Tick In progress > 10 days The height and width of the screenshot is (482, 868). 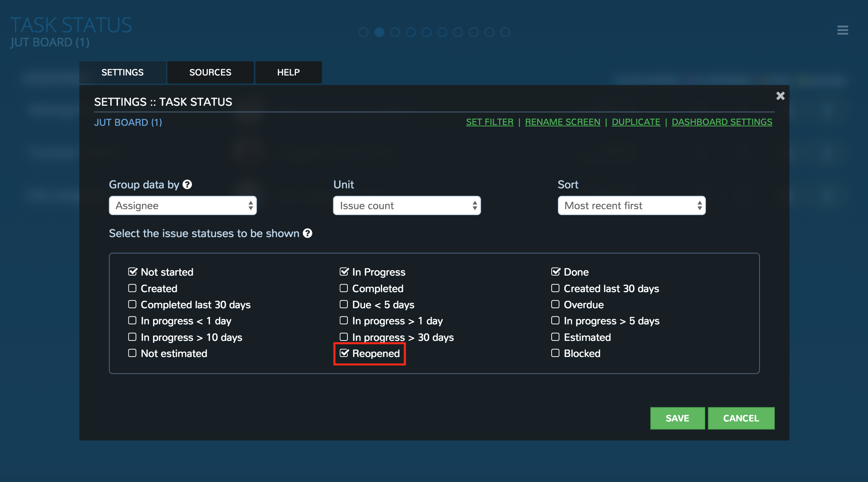click(x=132, y=337)
